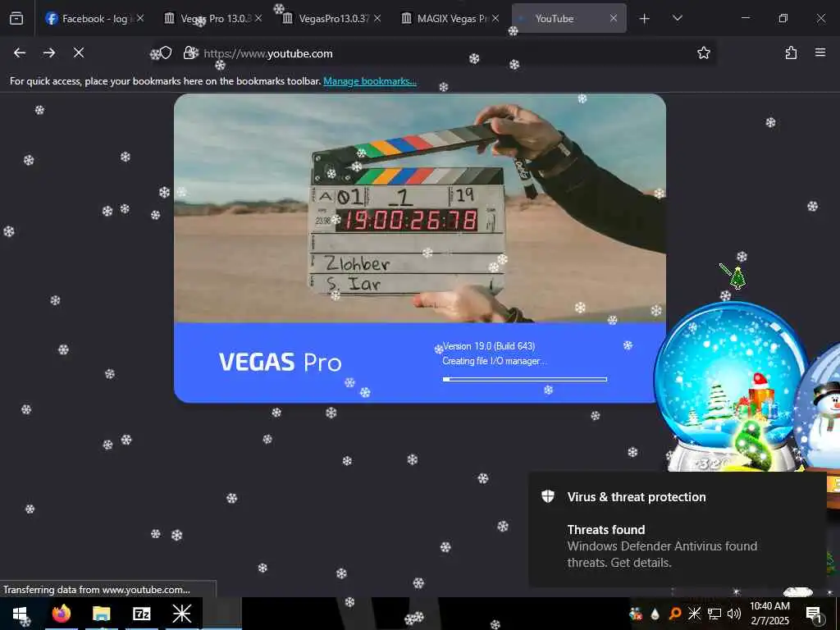Bookmark this page with the star icon
Image resolution: width=840 pixels, height=630 pixels.
click(x=703, y=52)
